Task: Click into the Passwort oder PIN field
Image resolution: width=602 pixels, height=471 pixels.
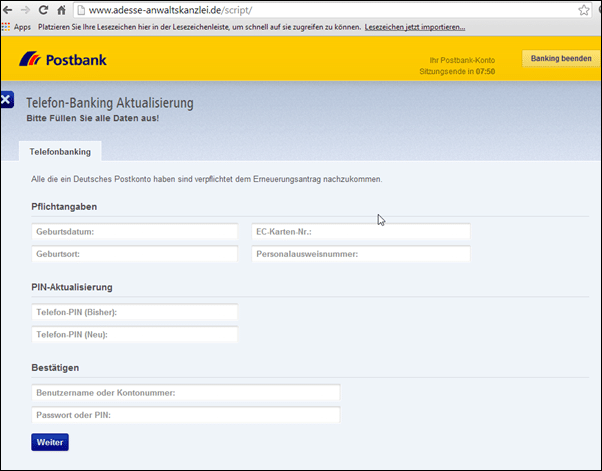Action: pos(186,415)
